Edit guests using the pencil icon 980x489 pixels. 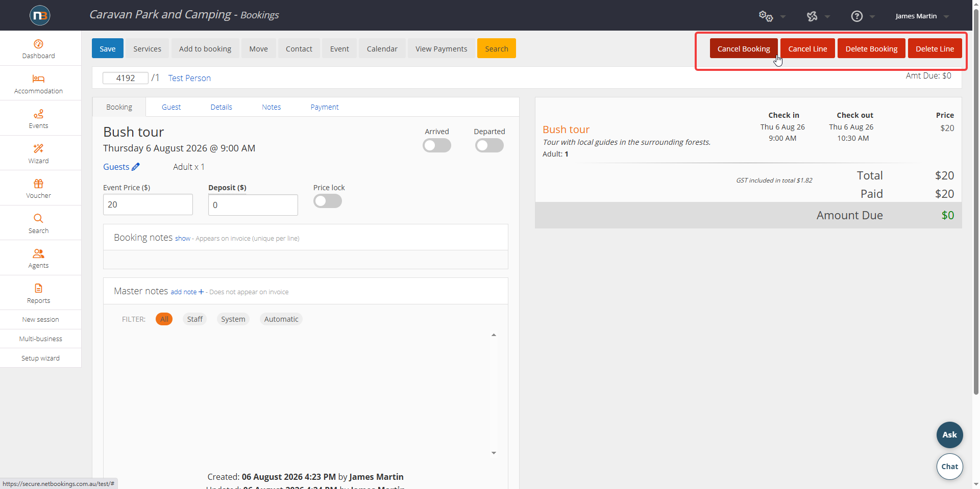point(136,167)
